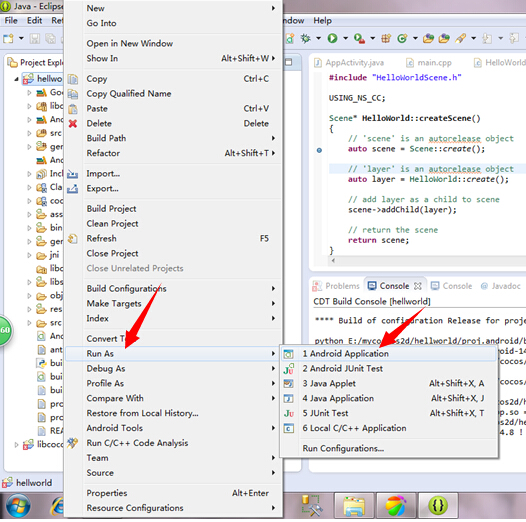Screen dimensions: 526x522
Task: Open Properties from context menu
Action: coord(172,493)
